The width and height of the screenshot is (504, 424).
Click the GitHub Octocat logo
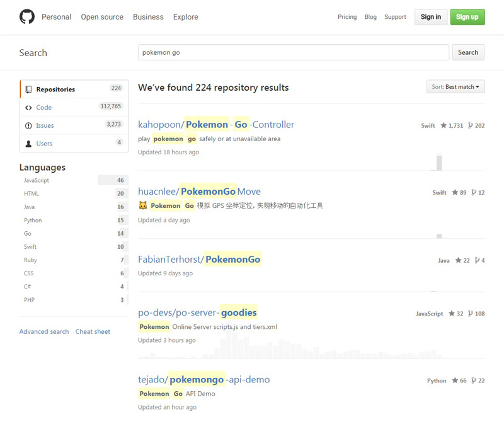point(27,17)
